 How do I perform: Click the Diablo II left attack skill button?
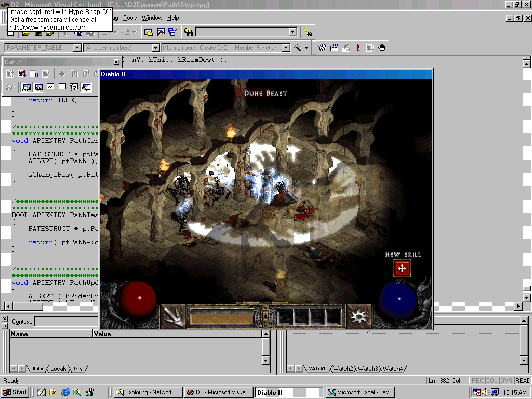pos(174,317)
